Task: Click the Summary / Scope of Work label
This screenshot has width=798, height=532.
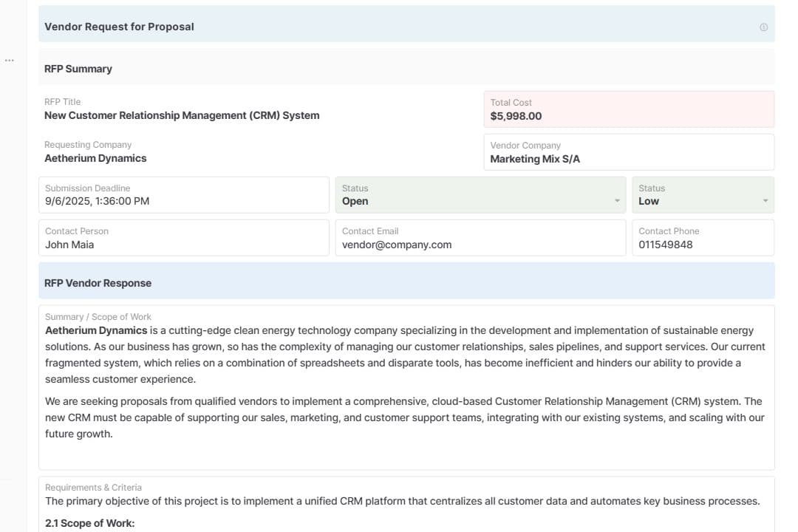Action: pos(98,317)
